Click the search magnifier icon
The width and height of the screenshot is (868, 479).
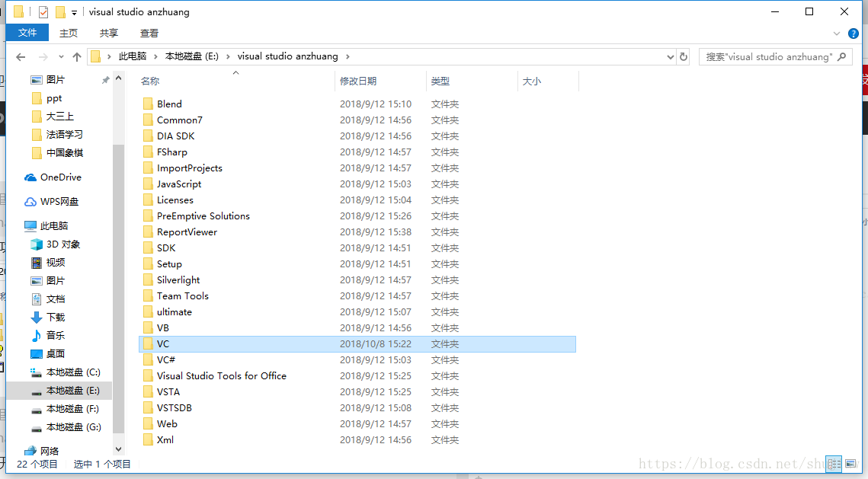pyautogui.click(x=842, y=57)
